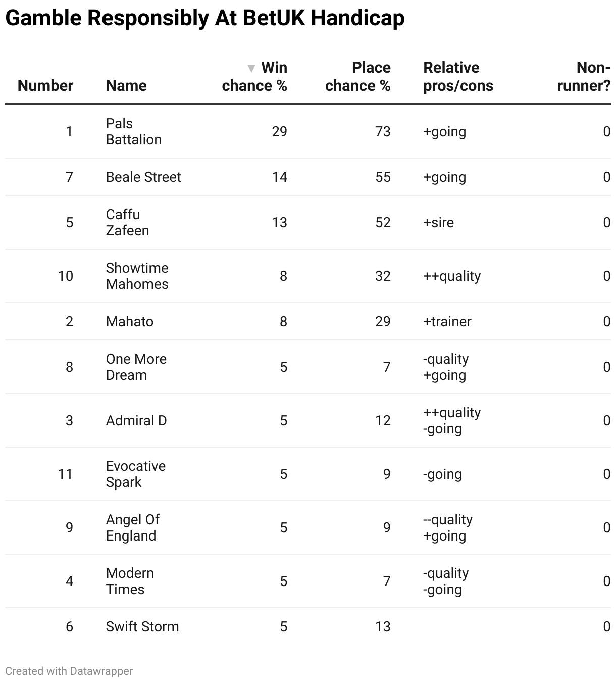Sort by Non-runner? column header
The height and width of the screenshot is (683, 616).
[584, 77]
